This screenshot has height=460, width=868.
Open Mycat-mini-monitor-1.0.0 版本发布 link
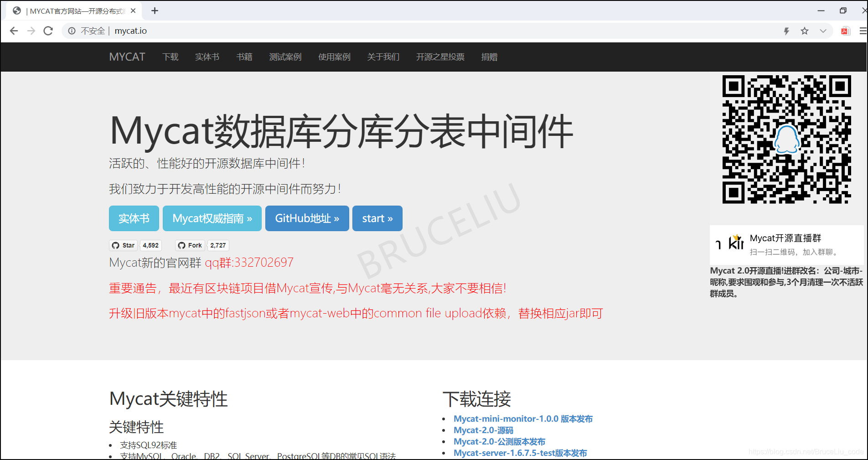[523, 419]
